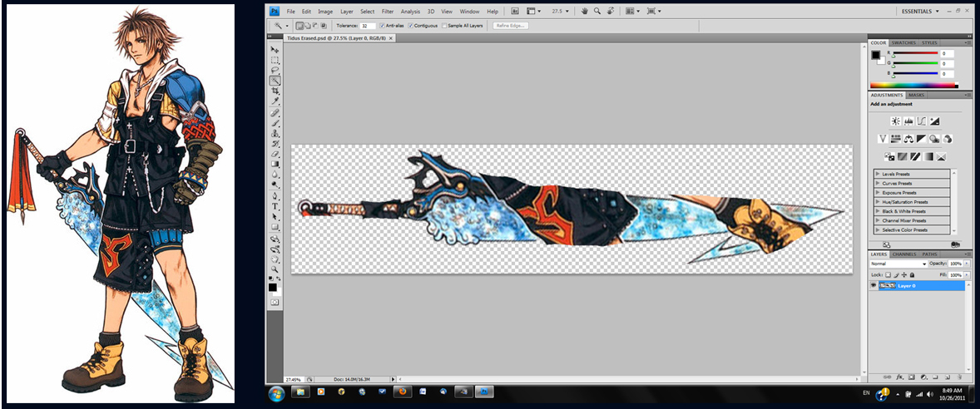
Task: Add an Exposure adjustment
Action: pos(935,121)
